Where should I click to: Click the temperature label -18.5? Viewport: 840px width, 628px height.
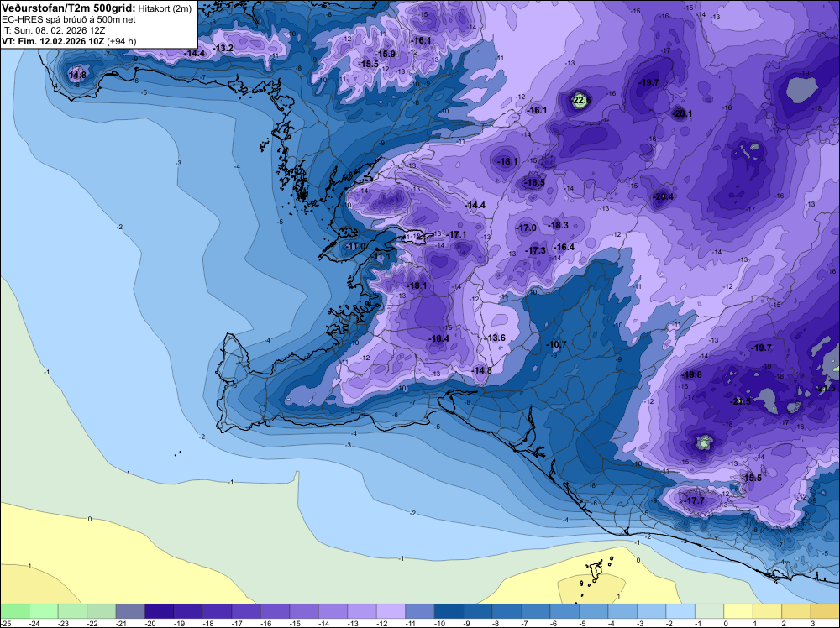[533, 182]
